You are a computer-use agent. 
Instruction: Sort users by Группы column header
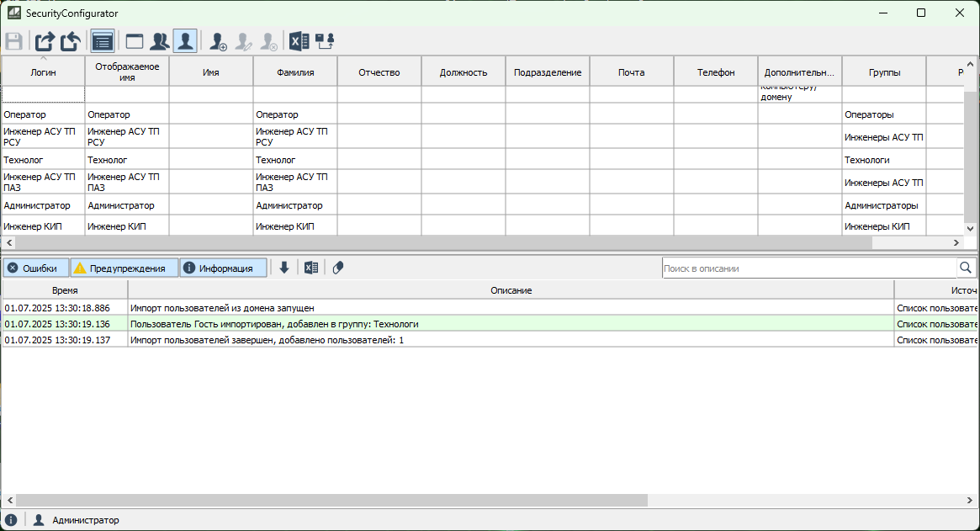[884, 72]
